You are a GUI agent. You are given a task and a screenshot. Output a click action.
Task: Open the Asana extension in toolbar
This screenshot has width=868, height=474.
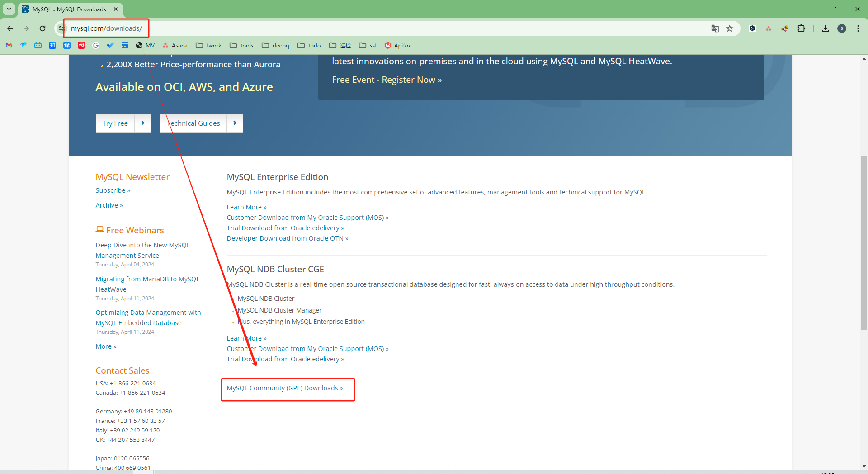[x=769, y=28]
